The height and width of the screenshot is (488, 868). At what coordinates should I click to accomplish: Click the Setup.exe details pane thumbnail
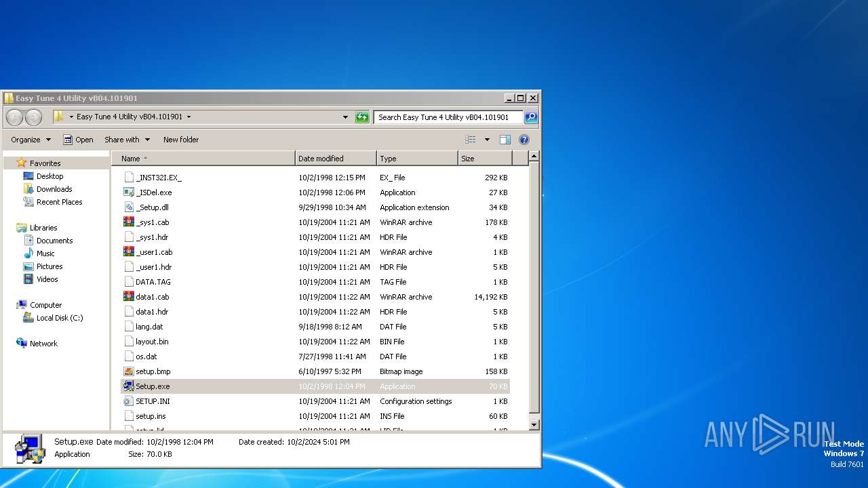pyautogui.click(x=30, y=449)
